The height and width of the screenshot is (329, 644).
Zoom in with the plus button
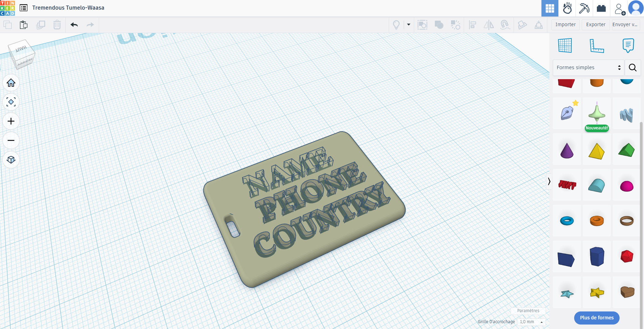click(11, 121)
